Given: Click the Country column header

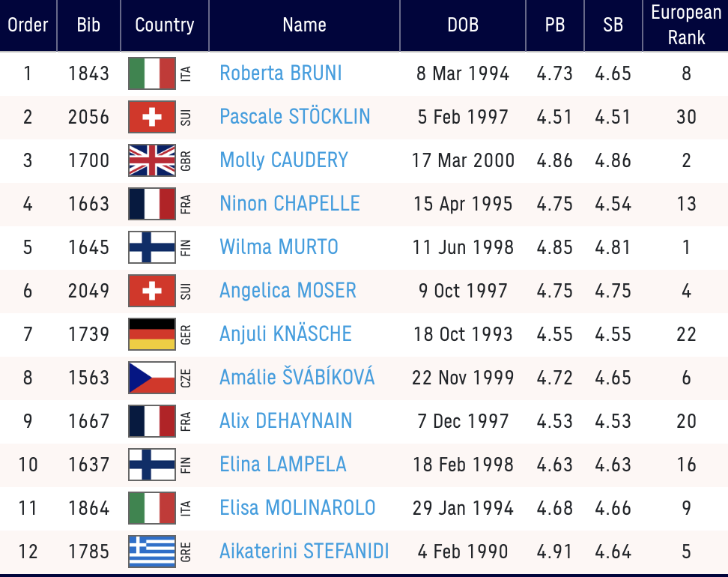Looking at the screenshot, I should click(164, 25).
